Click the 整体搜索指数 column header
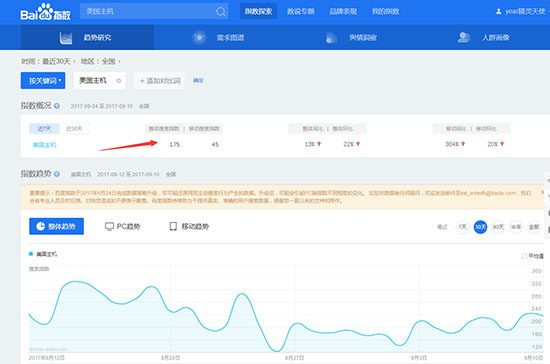The height and width of the screenshot is (364, 550). coord(164,129)
